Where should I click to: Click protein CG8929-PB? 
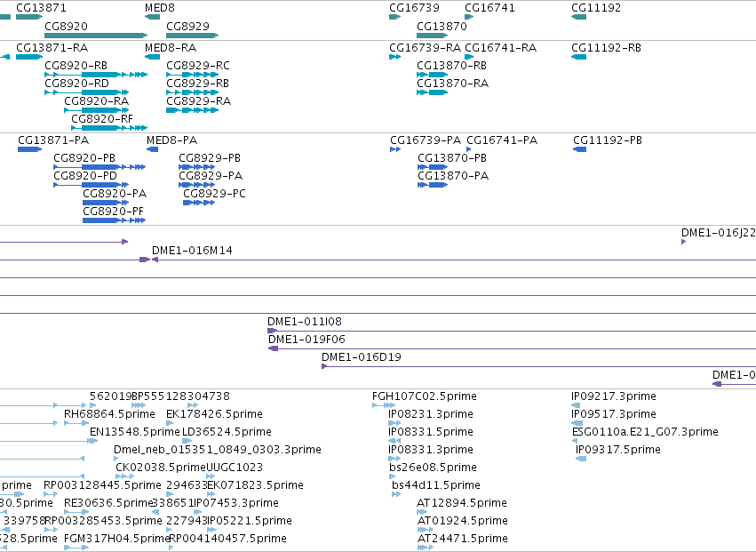tap(210, 158)
